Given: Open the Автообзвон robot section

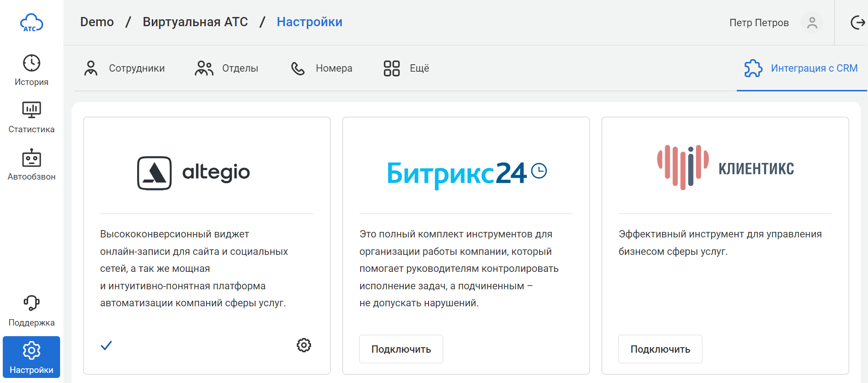Looking at the screenshot, I should click(x=31, y=164).
